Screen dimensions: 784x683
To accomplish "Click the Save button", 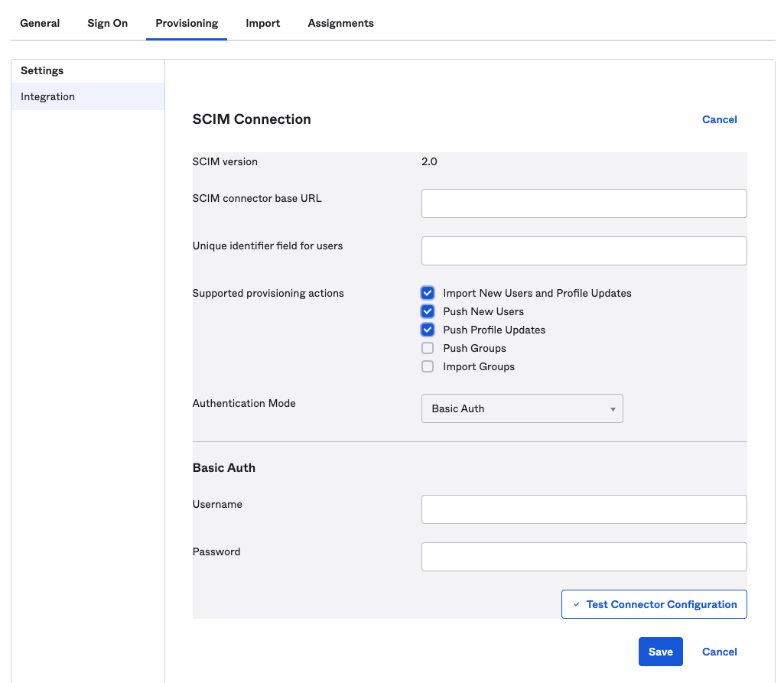I will pyautogui.click(x=660, y=651).
